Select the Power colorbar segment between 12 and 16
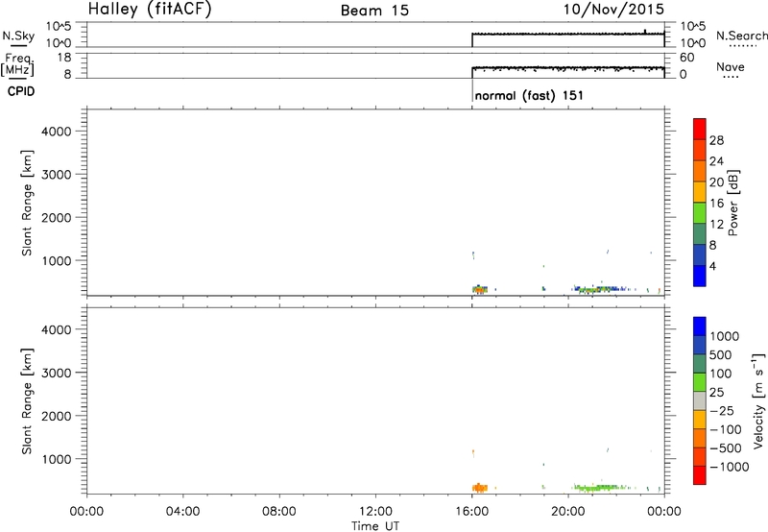The image size is (768, 532). (x=700, y=212)
